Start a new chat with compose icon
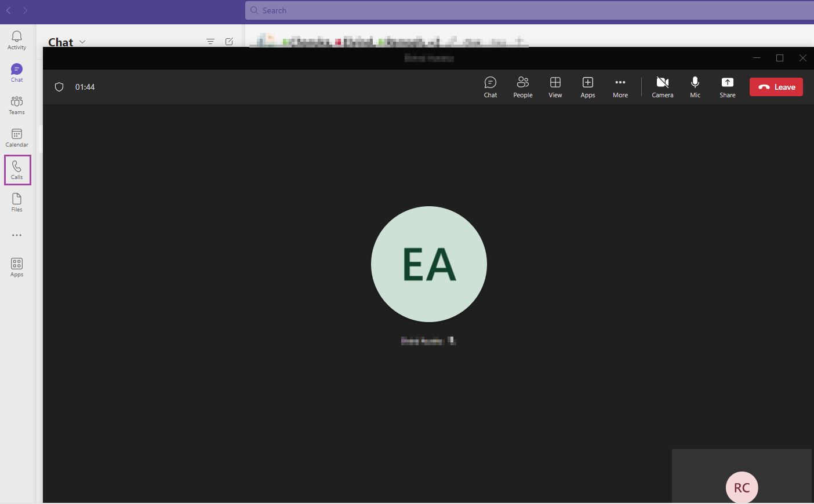 pyautogui.click(x=229, y=42)
